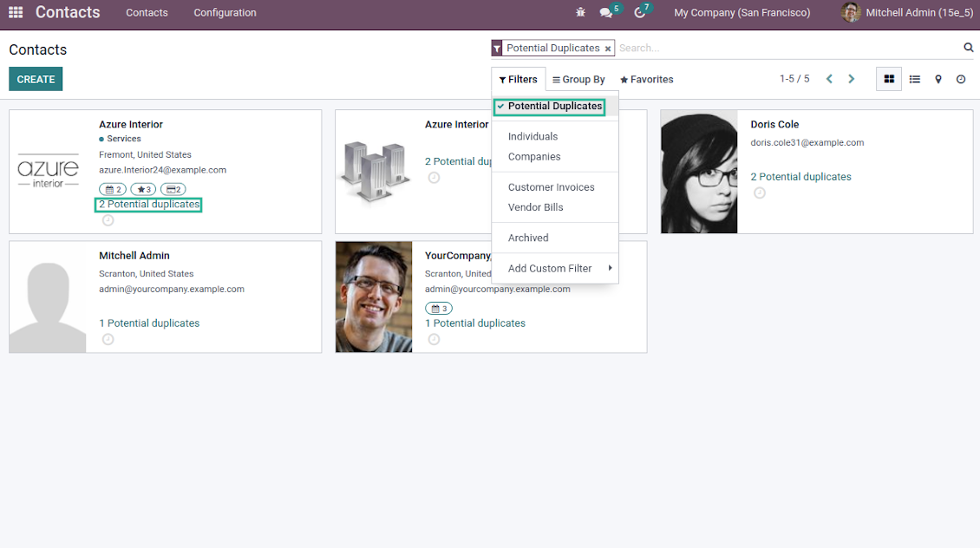
Task: Switch to kanban view
Action: click(x=889, y=80)
